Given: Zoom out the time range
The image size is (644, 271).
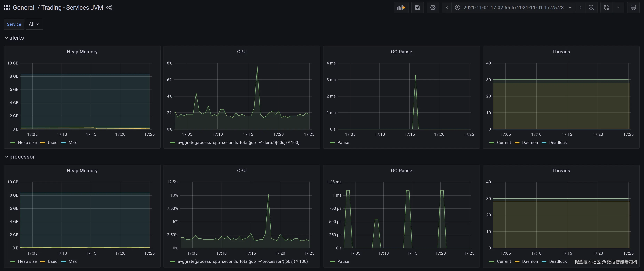Looking at the screenshot, I should pyautogui.click(x=591, y=7).
